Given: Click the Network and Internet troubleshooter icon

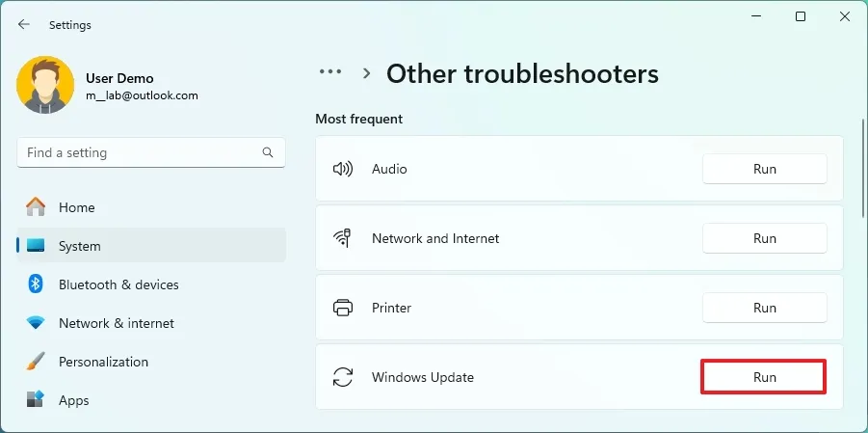Looking at the screenshot, I should [x=343, y=238].
